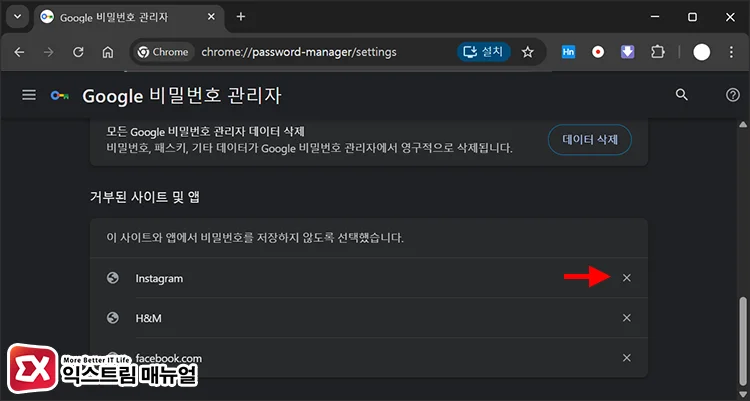Click the scrollbar up arrow
Screen dimensions: 750x401
coord(743,124)
